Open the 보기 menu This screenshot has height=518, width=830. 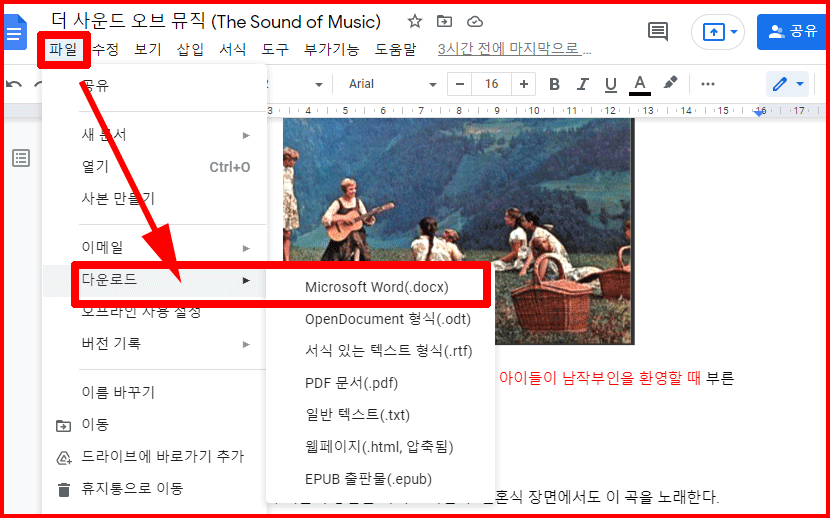coord(148,50)
